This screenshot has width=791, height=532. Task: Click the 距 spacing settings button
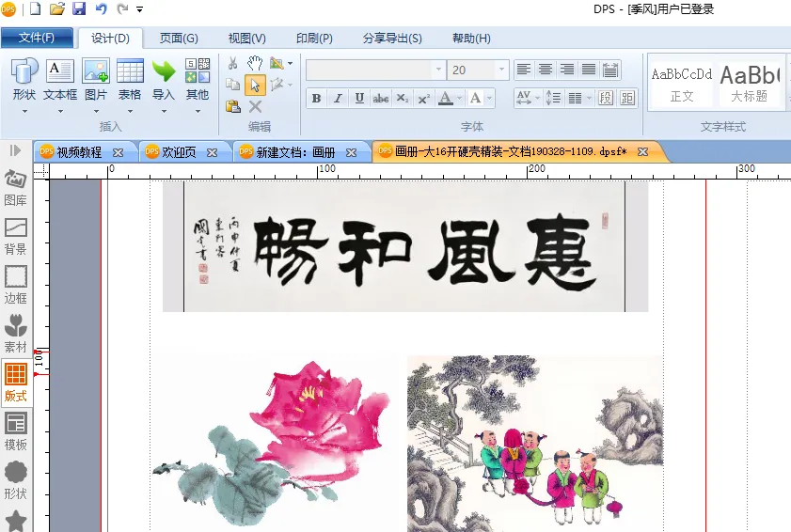coord(627,98)
